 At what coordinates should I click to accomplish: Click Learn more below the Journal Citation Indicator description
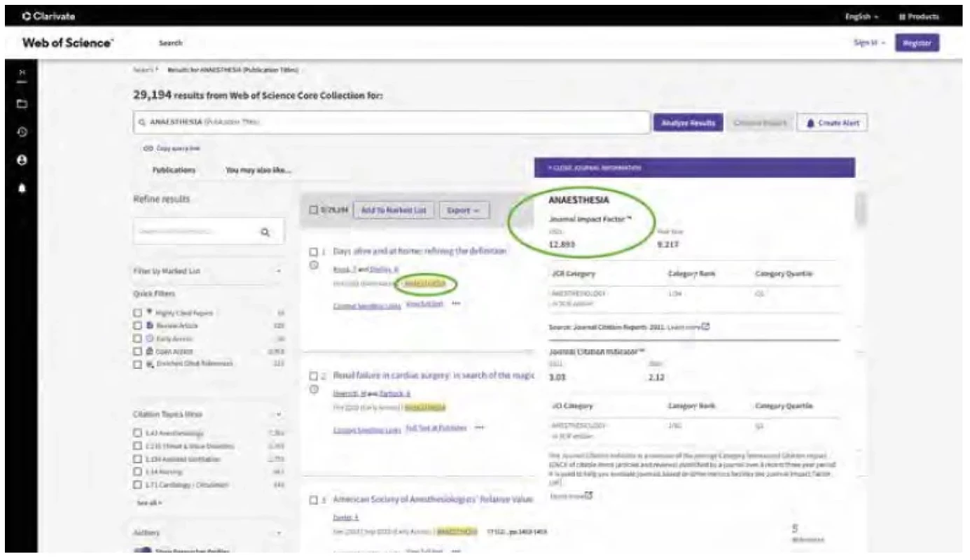coord(567,496)
